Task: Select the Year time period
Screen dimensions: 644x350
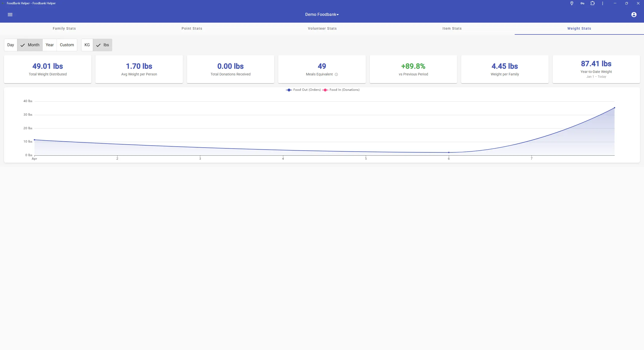Action: coord(50,45)
